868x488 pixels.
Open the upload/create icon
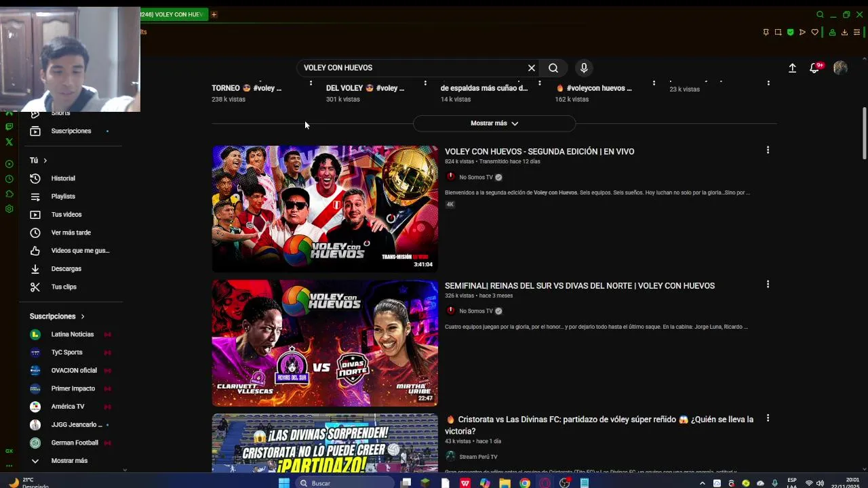pyautogui.click(x=792, y=68)
